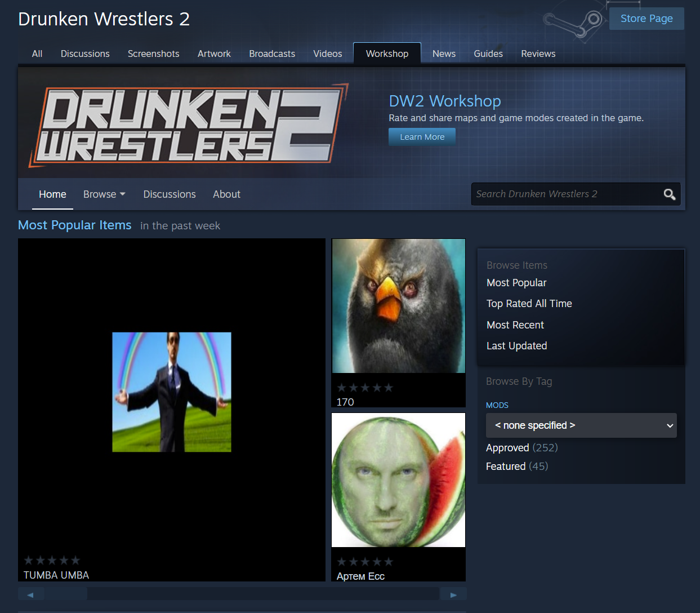Click the right carousel arrow
Screen dimensions: 700x613
453,594
